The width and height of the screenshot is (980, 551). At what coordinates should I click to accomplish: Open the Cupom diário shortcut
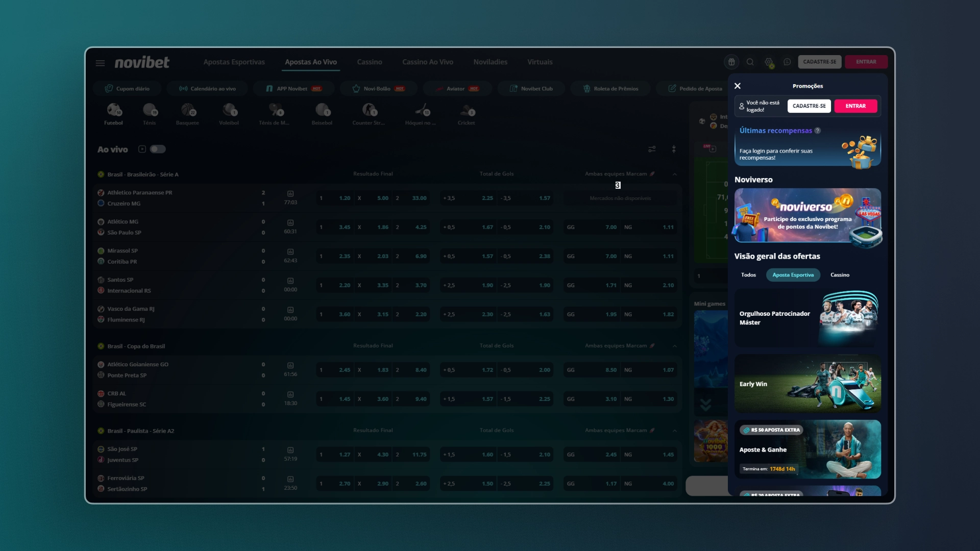(x=127, y=89)
